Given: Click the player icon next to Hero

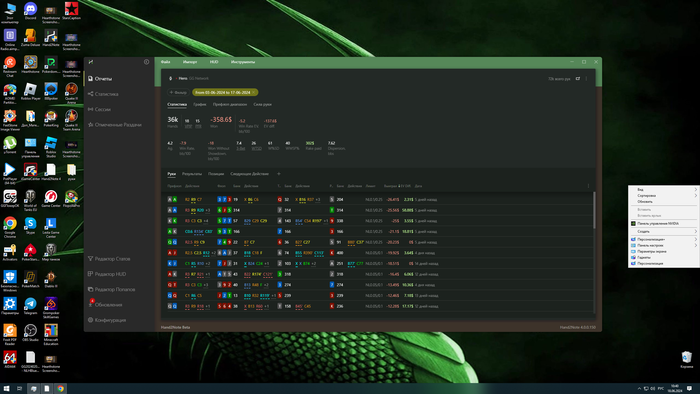Looking at the screenshot, I should pos(171,79).
